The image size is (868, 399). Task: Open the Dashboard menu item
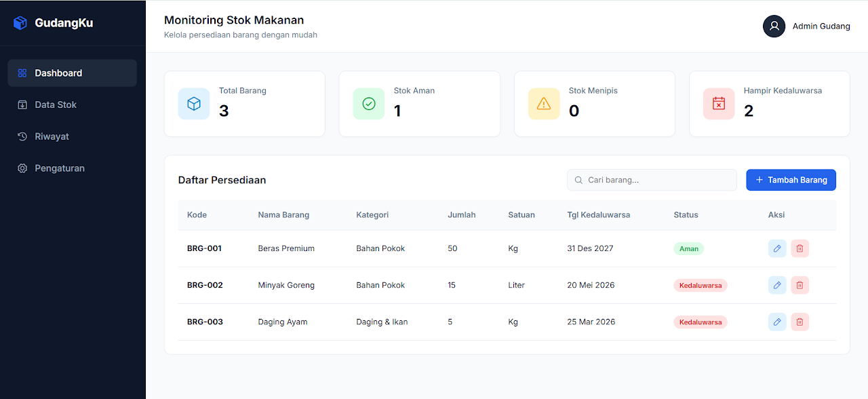[72, 73]
